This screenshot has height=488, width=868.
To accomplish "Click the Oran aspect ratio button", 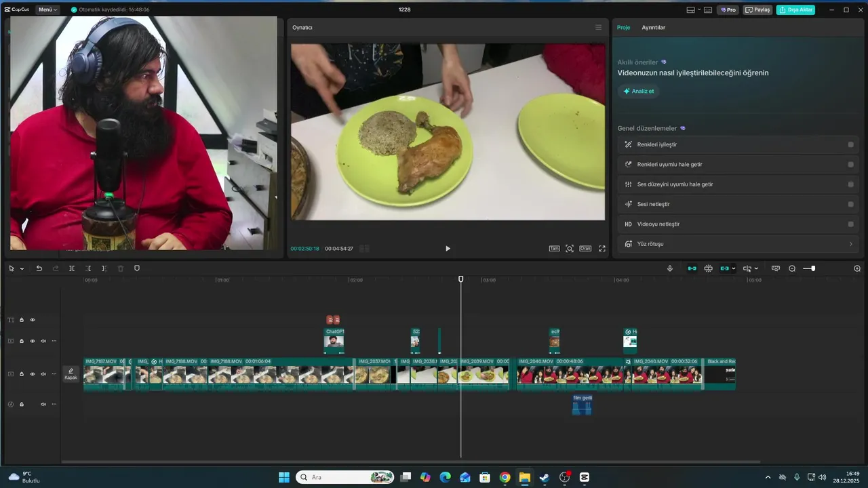I will pyautogui.click(x=585, y=249).
